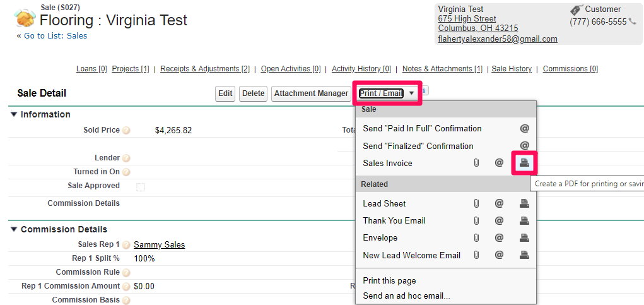644x305 pixels.
Task: Email the "Finalized" Confirmation via @ icon
Action: coord(525,146)
